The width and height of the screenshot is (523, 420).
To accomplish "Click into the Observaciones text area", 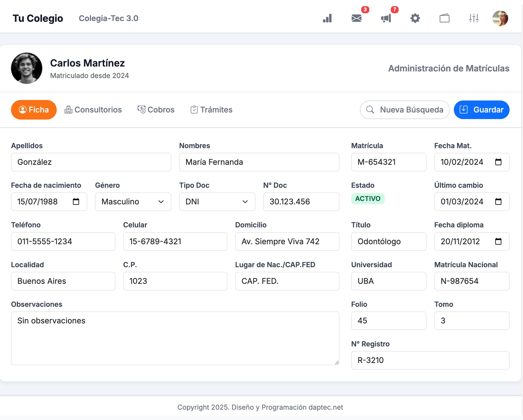I will pos(175,338).
